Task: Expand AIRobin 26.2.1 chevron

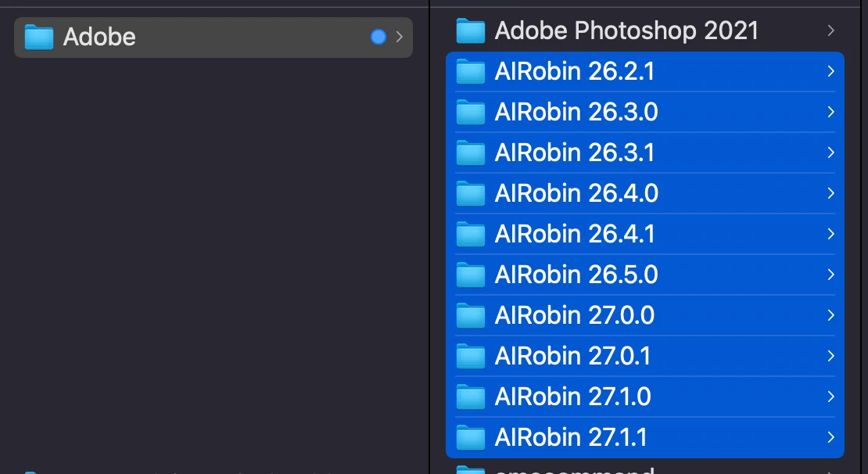Action: click(x=831, y=71)
